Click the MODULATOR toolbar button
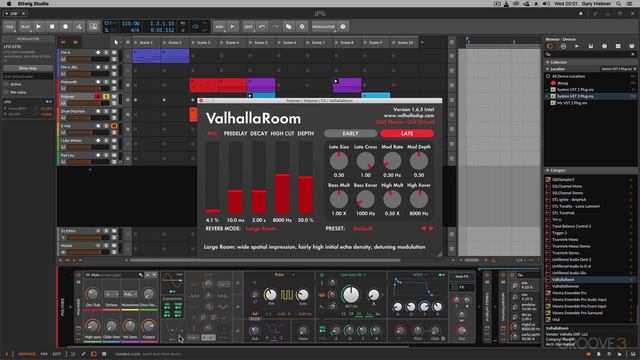640x360 pixels. [323, 27]
